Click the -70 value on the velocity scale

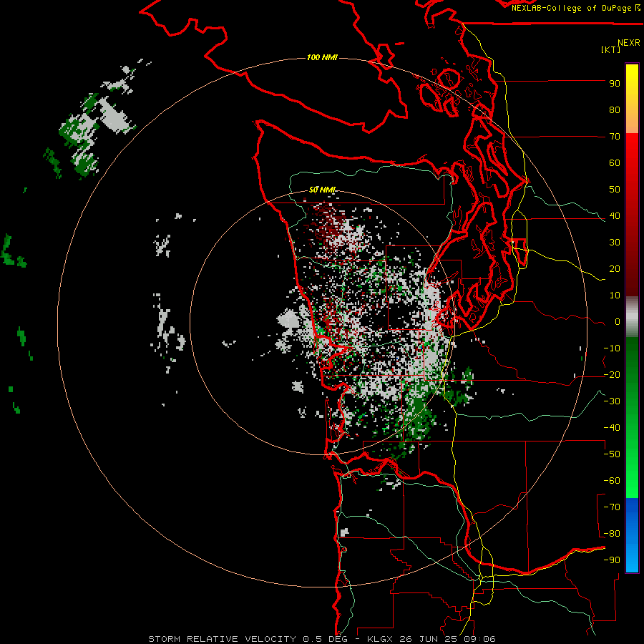(612, 507)
